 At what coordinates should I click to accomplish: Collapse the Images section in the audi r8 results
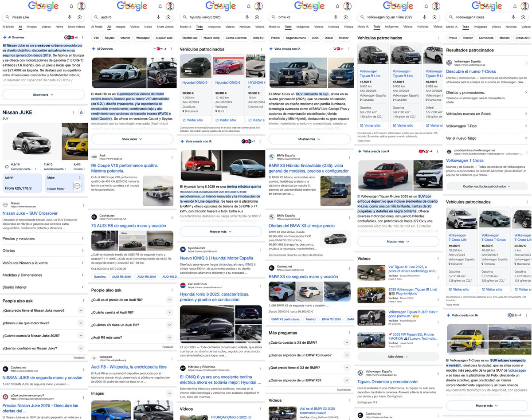pyautogui.click(x=169, y=393)
